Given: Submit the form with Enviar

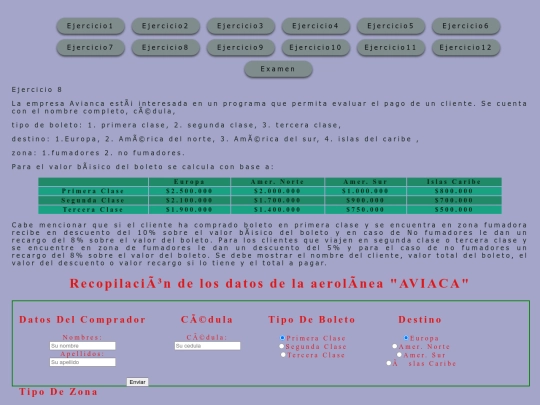Looking at the screenshot, I should tap(137, 382).
